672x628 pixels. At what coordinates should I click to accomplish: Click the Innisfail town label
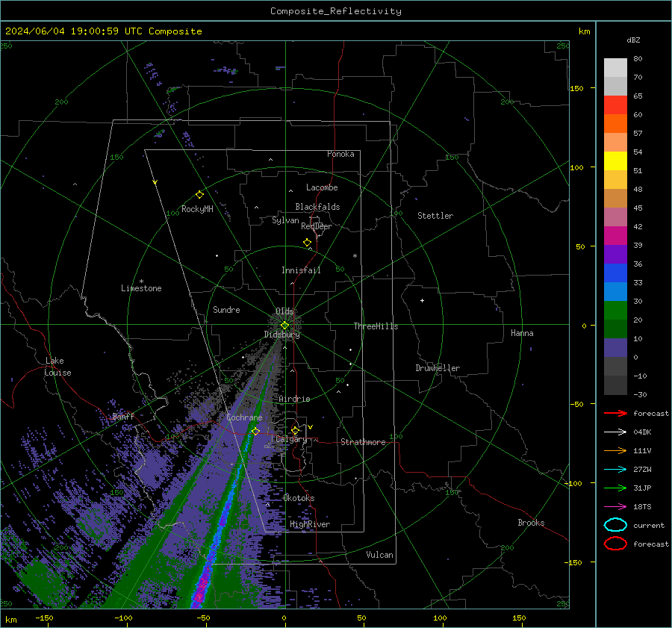[301, 270]
